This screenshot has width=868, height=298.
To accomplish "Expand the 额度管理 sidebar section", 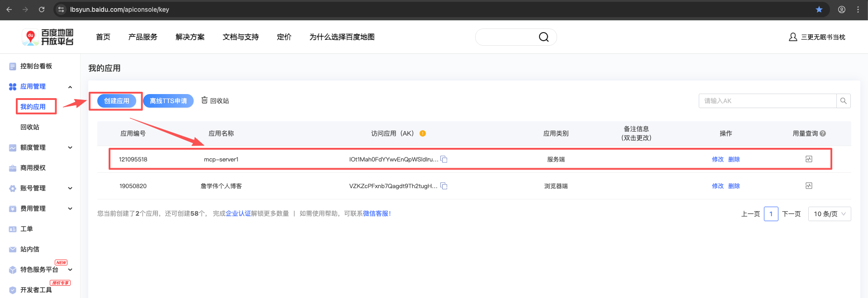I will 70,147.
